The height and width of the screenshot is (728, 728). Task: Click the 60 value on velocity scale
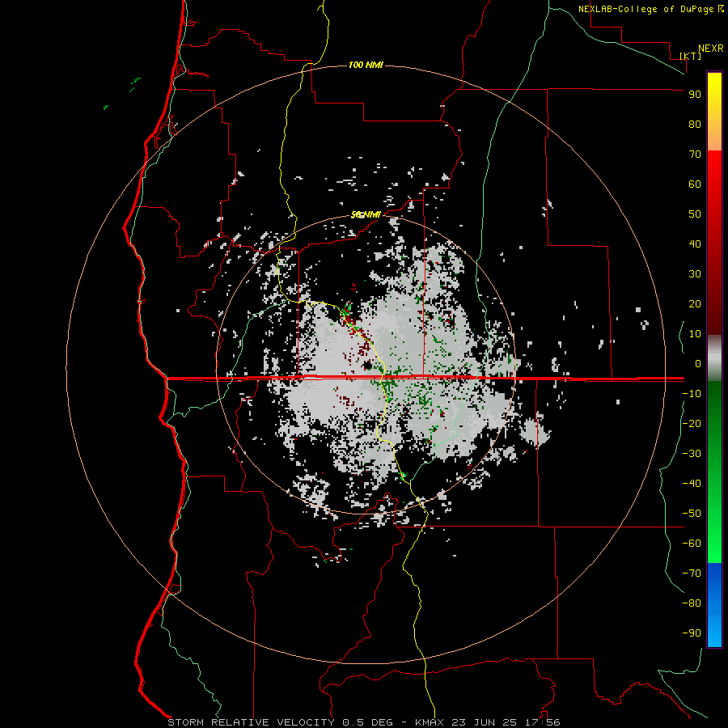[695, 184]
